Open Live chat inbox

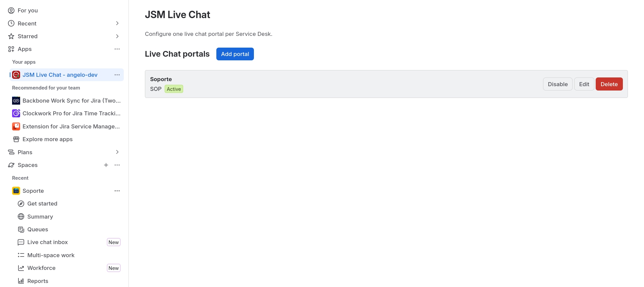[48, 242]
